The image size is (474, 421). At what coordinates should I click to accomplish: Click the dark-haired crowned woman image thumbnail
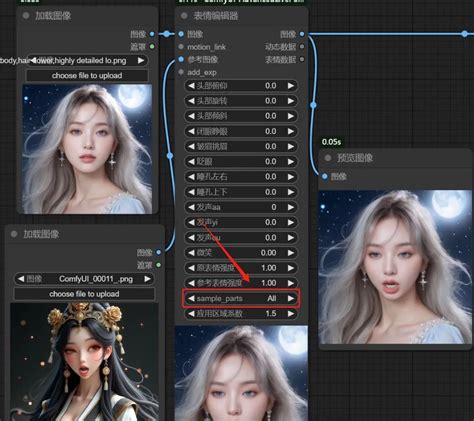pos(85,362)
